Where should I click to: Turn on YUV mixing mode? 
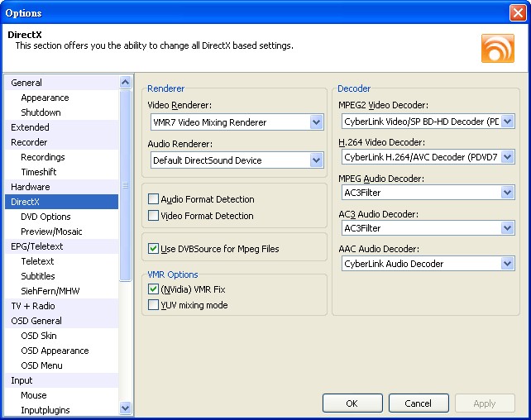(153, 305)
